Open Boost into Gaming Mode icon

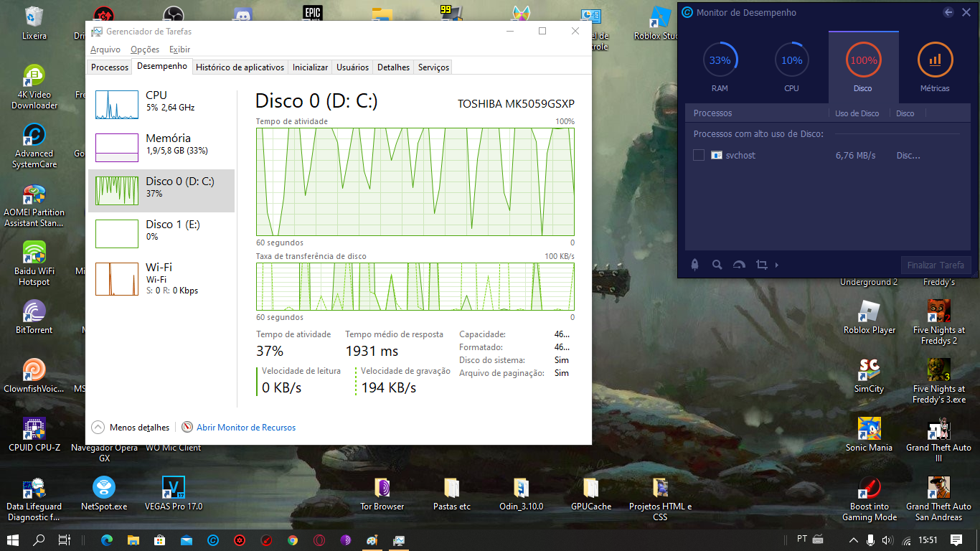869,499
